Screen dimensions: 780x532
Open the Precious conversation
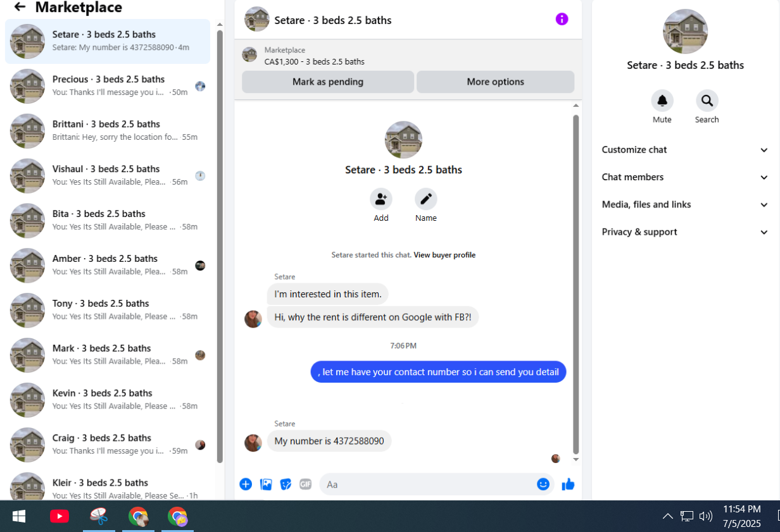point(108,86)
